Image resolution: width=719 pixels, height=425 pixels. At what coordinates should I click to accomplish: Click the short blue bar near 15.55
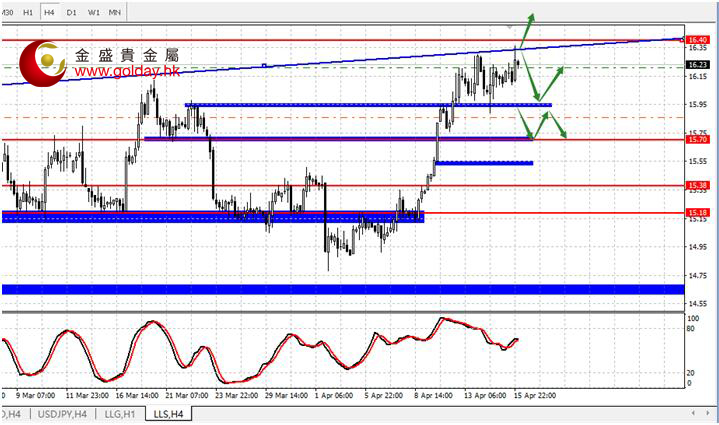[x=484, y=162]
